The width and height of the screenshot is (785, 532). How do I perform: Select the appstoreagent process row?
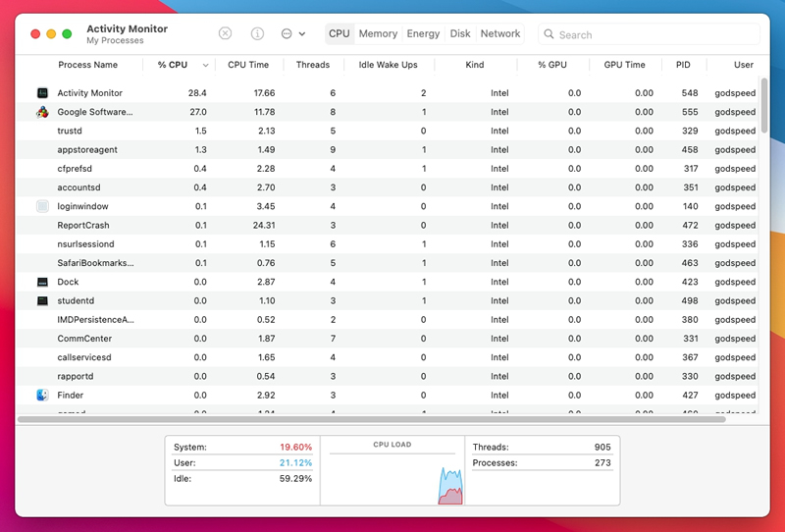[387, 150]
